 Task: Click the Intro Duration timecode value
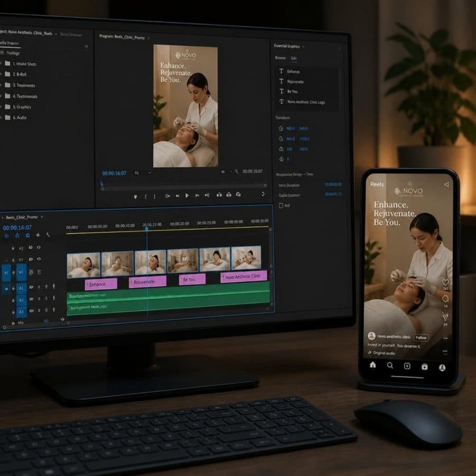[333, 185]
